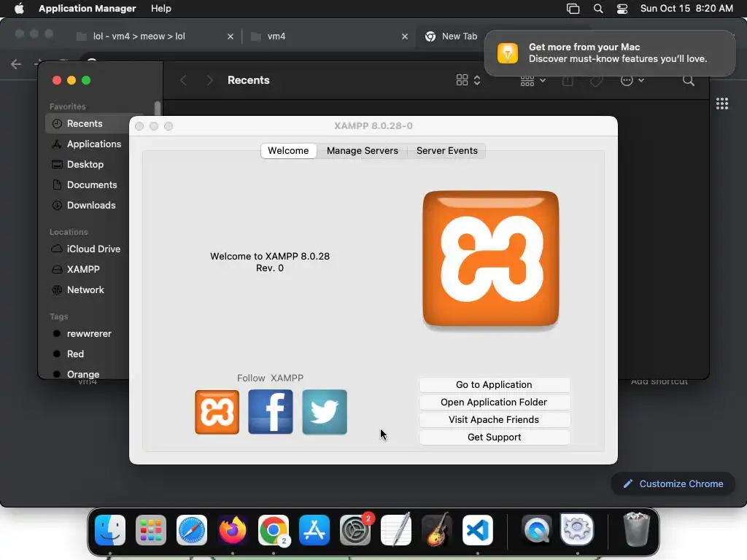
Task: Click Open Application Folder button
Action: coord(494,402)
